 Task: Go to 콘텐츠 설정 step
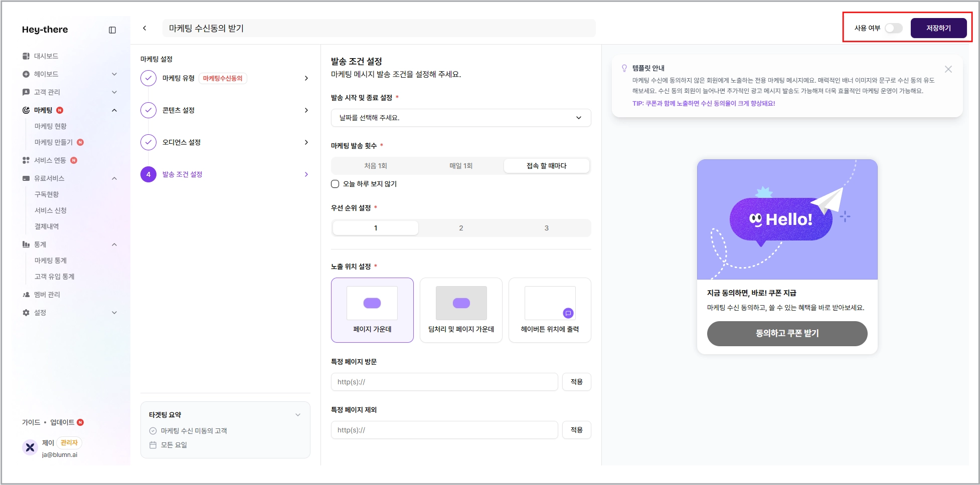tap(225, 110)
